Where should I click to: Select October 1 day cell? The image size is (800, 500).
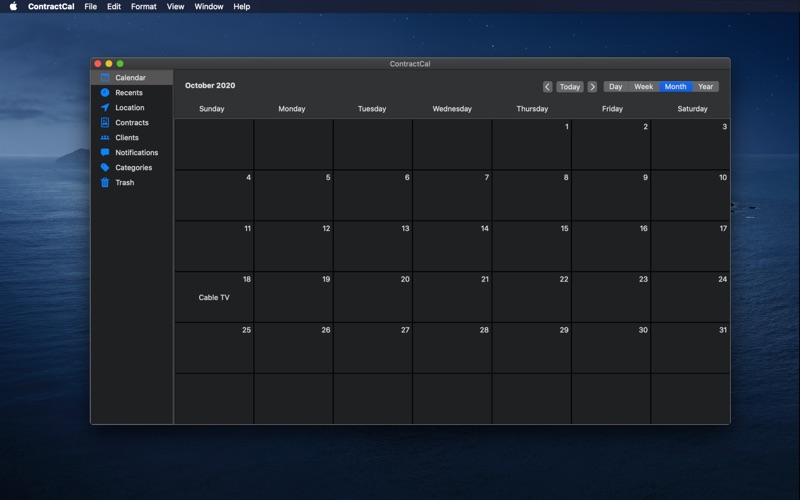532,144
